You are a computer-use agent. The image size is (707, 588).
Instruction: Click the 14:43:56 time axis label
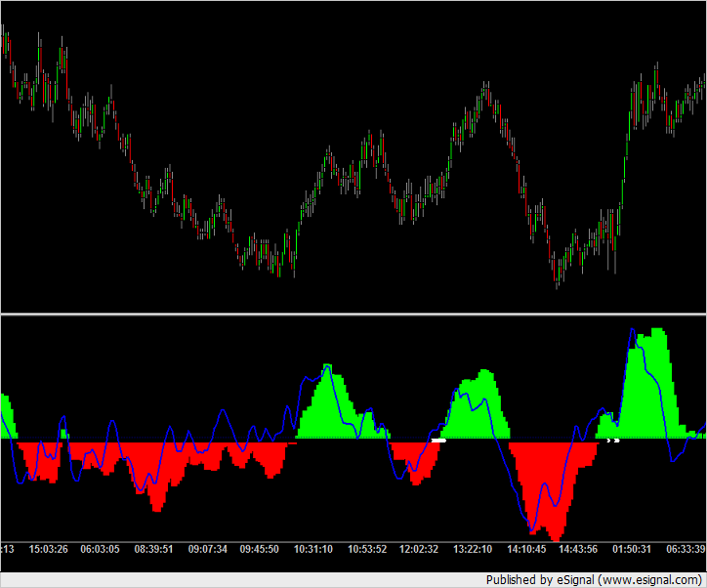click(578, 549)
